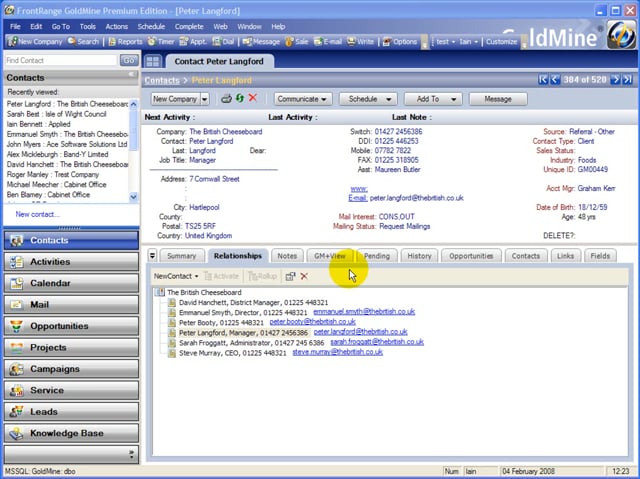Screen dimensions: 640x479
Task: Switch to the Pending tab
Action: pyautogui.click(x=377, y=256)
